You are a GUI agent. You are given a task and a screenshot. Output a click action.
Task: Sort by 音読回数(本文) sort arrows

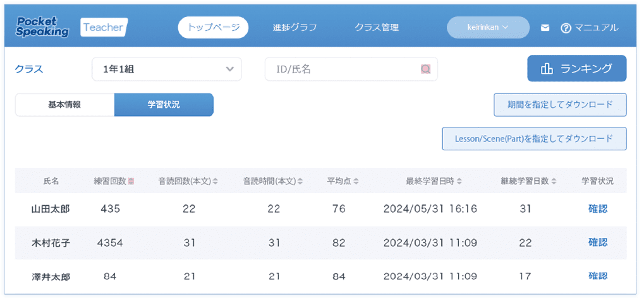point(215,182)
